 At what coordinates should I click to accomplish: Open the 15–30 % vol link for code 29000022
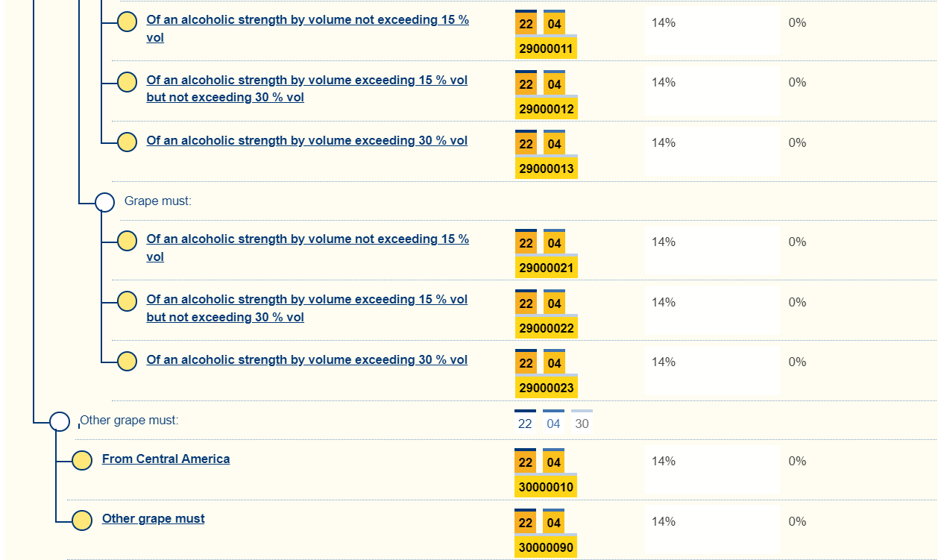point(306,300)
